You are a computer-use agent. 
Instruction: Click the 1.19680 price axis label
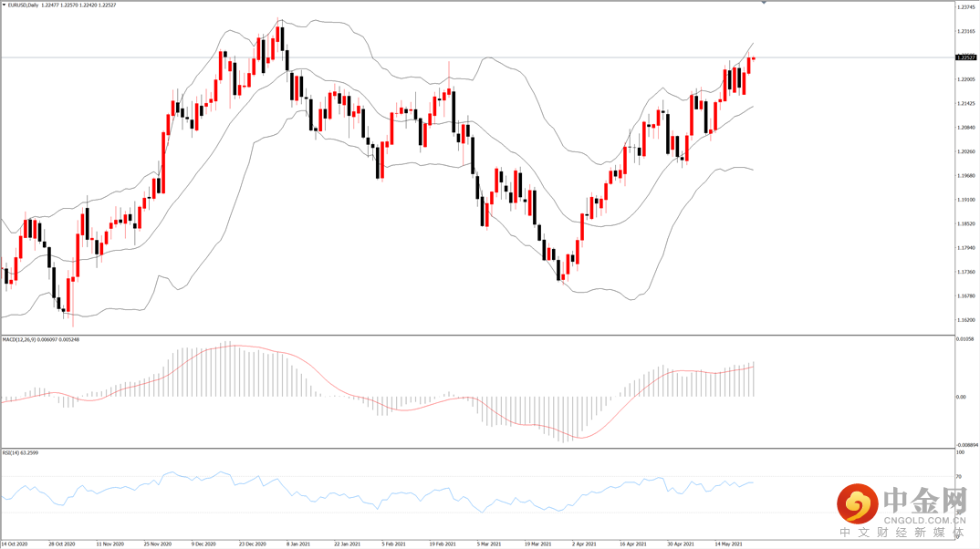(x=966, y=175)
